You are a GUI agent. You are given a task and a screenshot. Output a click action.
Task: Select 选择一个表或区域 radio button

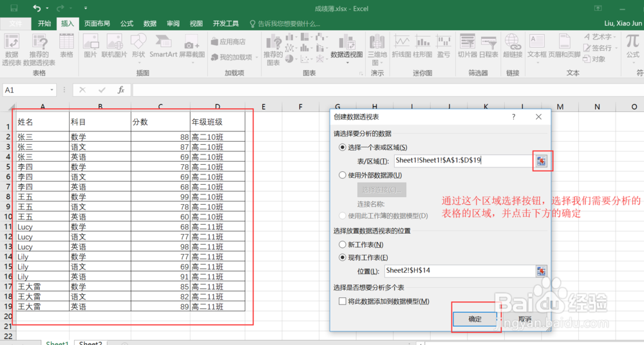point(342,147)
